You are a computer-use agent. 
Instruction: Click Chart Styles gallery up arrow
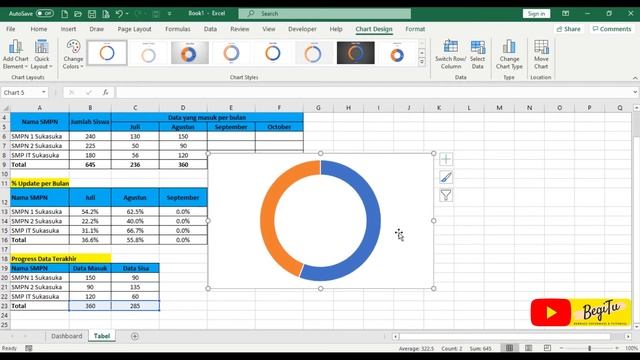pos(422,43)
